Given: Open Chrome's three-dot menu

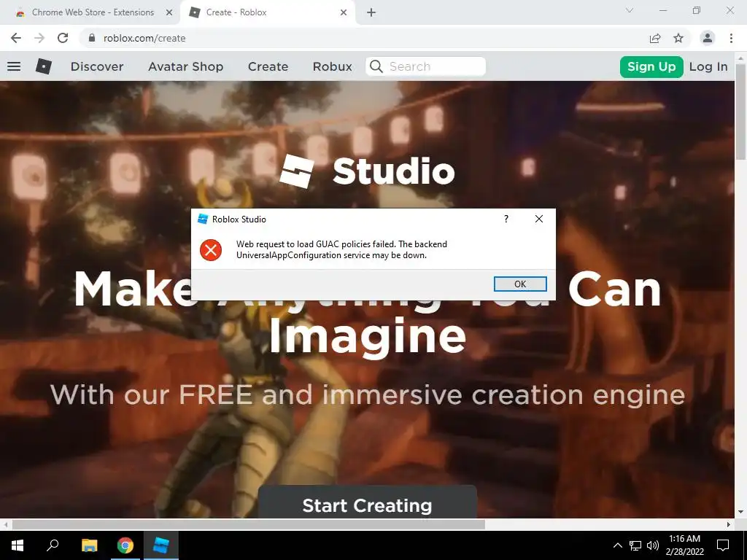Looking at the screenshot, I should click(731, 38).
